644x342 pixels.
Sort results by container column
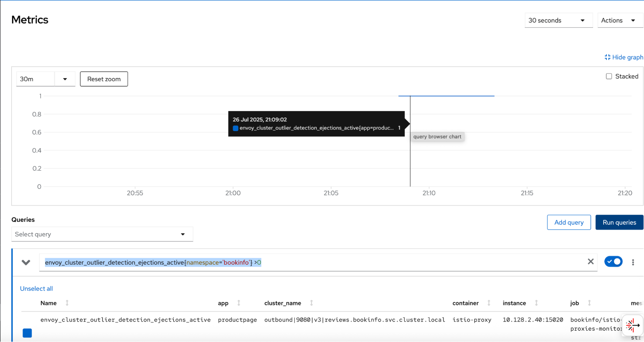click(489, 303)
